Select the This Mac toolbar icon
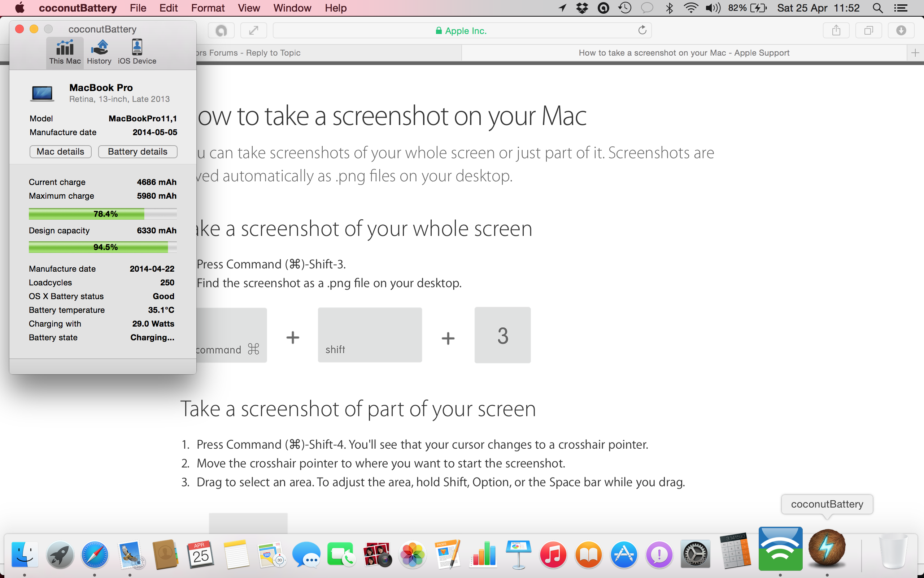This screenshot has height=578, width=924. click(x=65, y=52)
